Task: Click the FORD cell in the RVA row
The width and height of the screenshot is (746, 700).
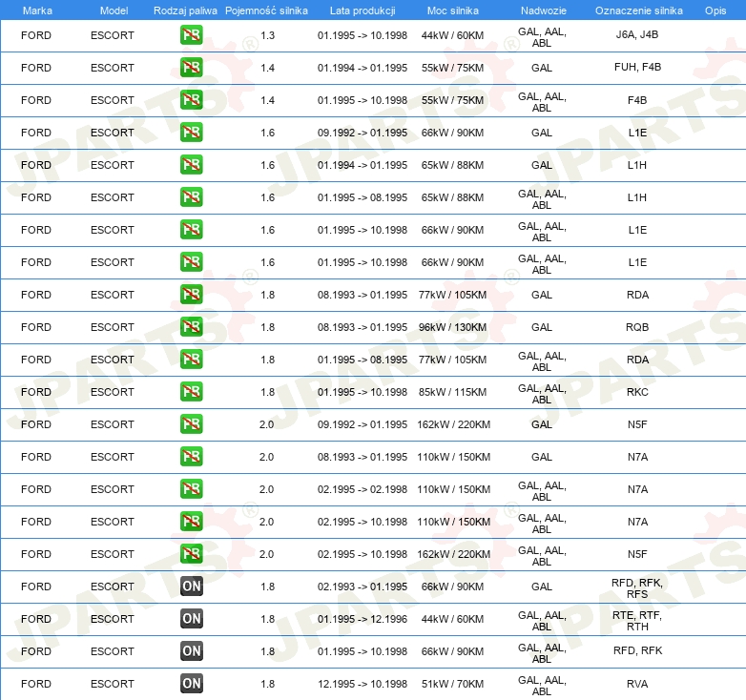Action: 36,684
